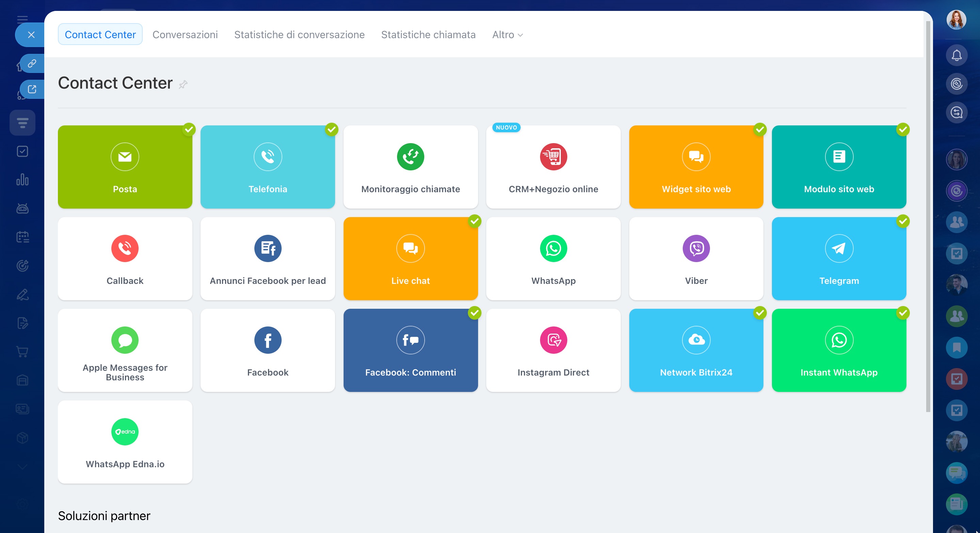Open the Apple Messages for Business tile
This screenshot has width=980, height=533.
pos(125,350)
